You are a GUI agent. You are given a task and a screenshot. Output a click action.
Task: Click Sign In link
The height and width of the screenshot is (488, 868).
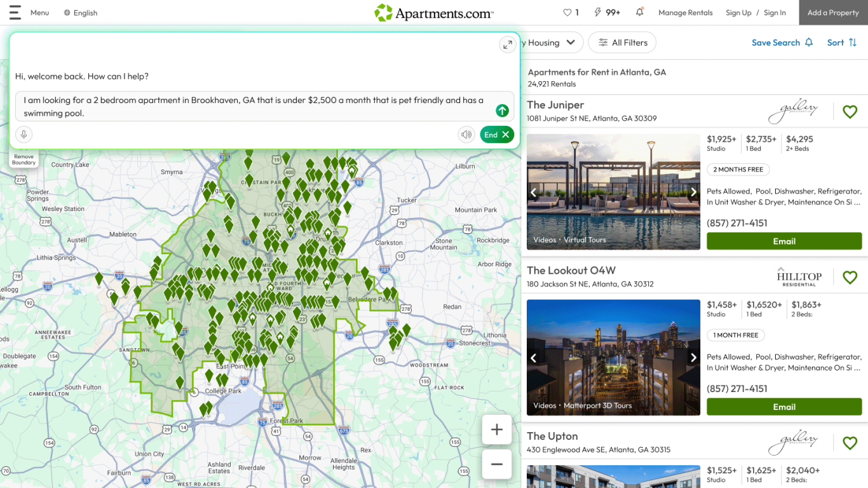click(x=775, y=13)
